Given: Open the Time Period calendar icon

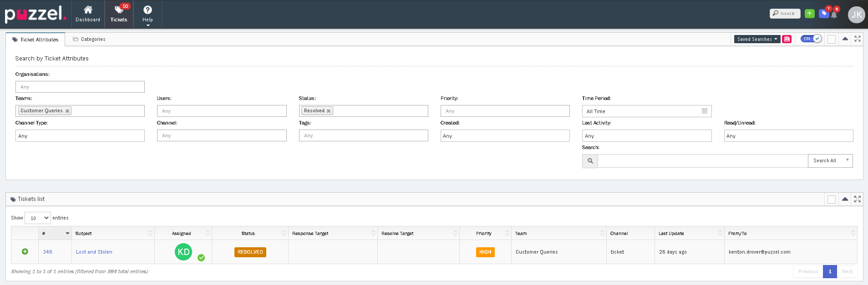Looking at the screenshot, I should pos(704,111).
